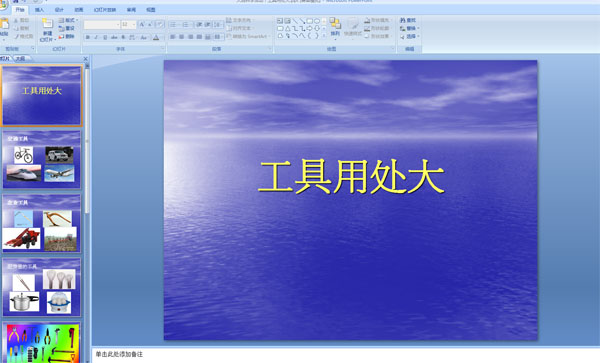Viewport: 600px width, 363px height.
Task: Switch to the Design (设计) ribbon tab
Action: 59,10
